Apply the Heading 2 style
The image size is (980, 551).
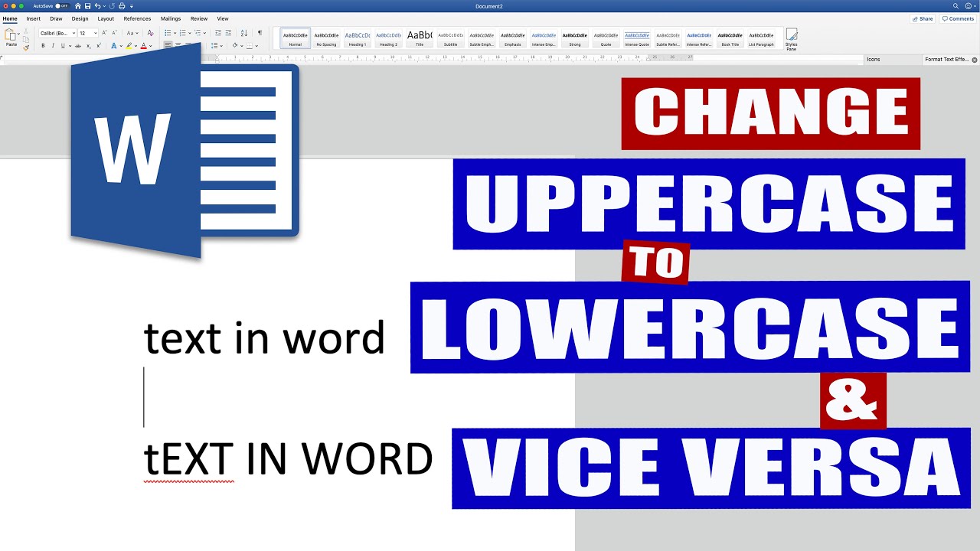click(388, 38)
